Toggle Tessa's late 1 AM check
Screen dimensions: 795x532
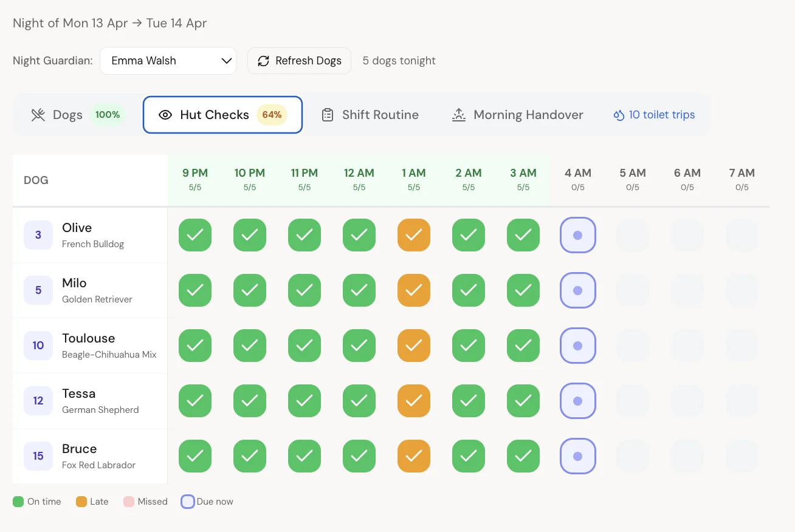point(414,401)
